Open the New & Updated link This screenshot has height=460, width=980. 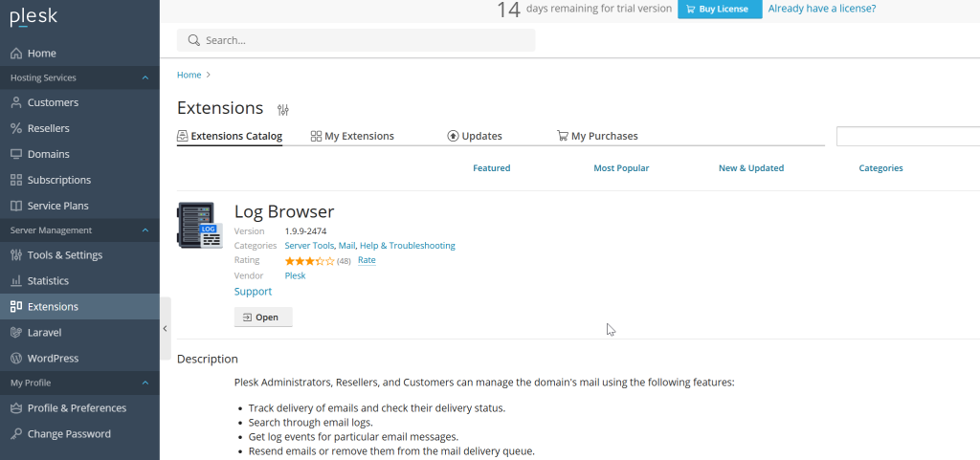coord(751,168)
